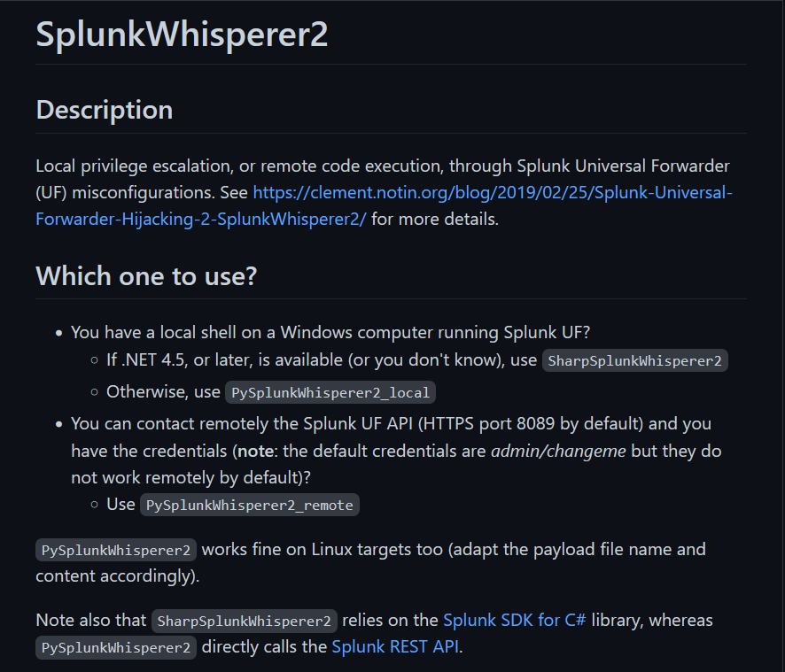The width and height of the screenshot is (785, 672).
Task: Click the hollow bullet beside "Otherwise, use"
Action: point(94,392)
